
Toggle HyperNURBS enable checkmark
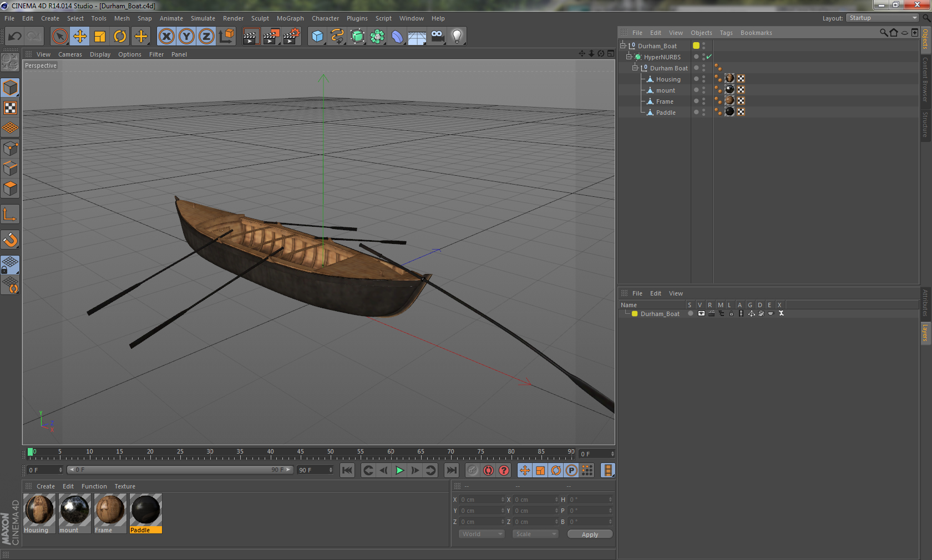709,57
